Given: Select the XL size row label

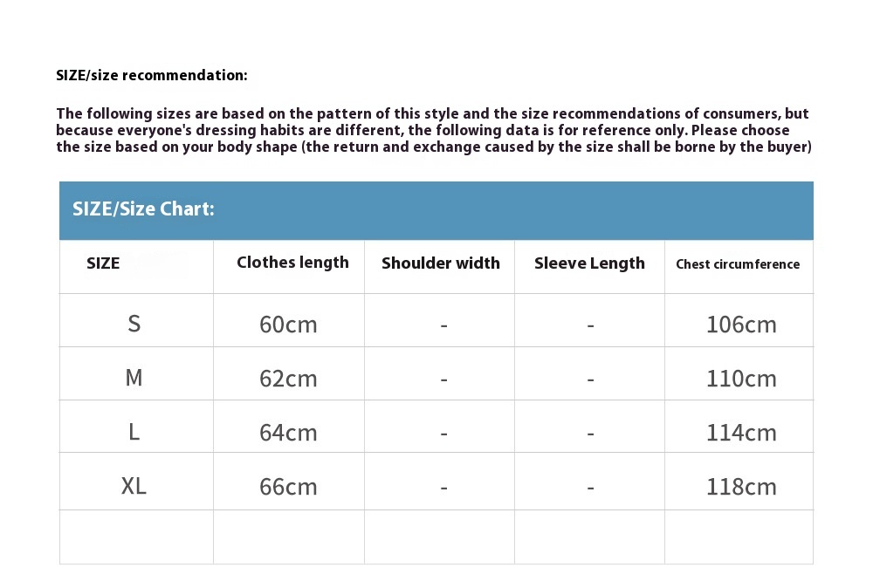Looking at the screenshot, I should 134,486.
